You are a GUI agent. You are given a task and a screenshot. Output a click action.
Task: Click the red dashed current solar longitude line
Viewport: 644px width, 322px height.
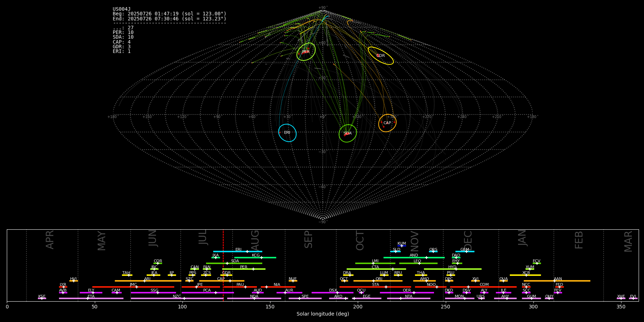(x=223, y=265)
